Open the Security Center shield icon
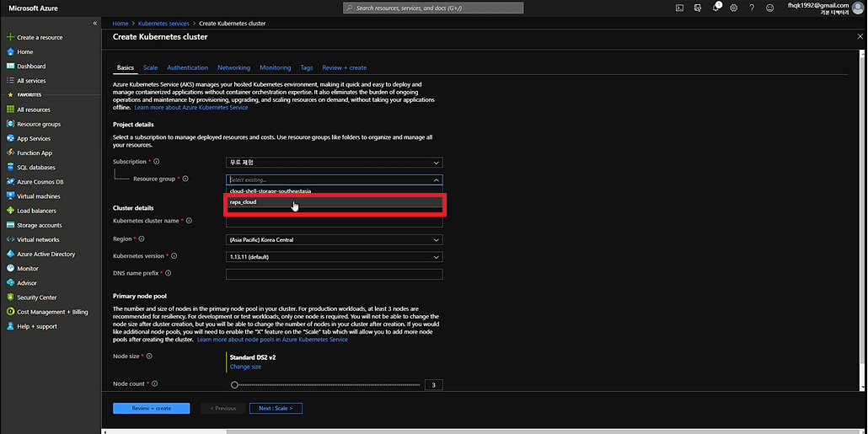 click(10, 297)
